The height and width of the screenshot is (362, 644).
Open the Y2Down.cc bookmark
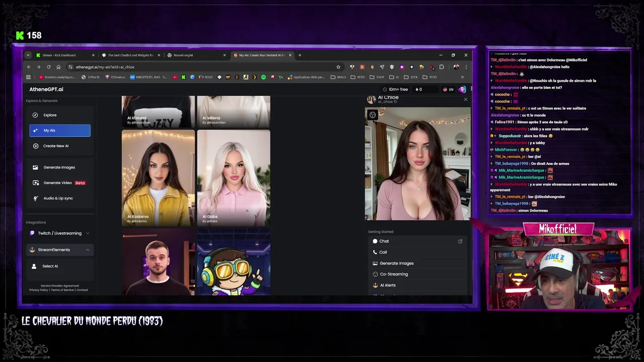pyautogui.click(x=115, y=77)
